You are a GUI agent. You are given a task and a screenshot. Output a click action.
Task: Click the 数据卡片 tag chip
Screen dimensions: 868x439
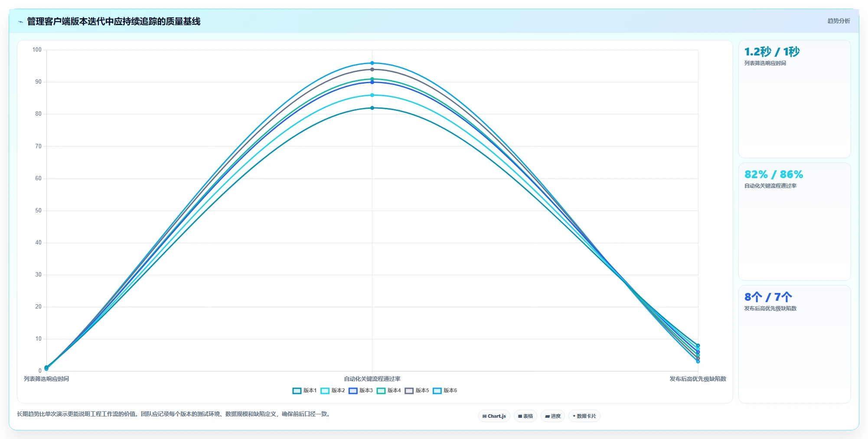pos(584,416)
